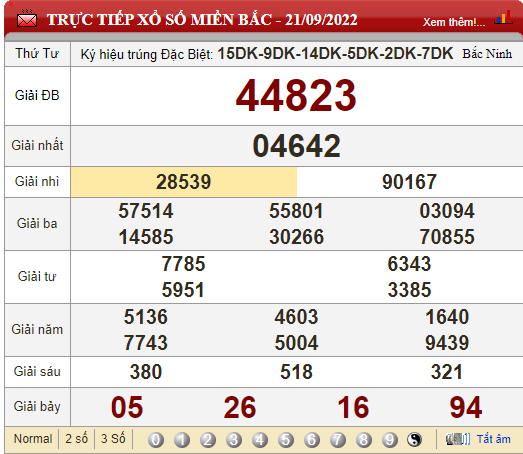The width and height of the screenshot is (523, 454).
Task: Click the speaker sound icon
Action: [x=458, y=439]
